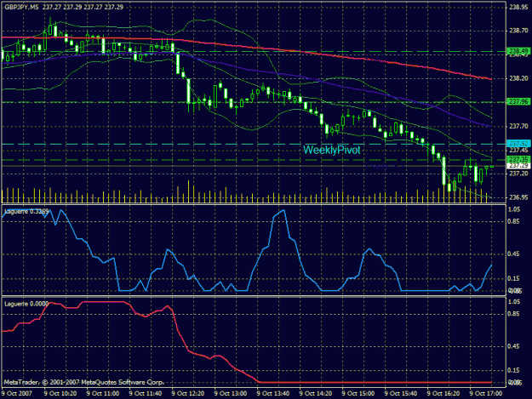Viewport: 532px width, 399px height.
Task: Click the 9 Oct 16:20 time label
Action: (x=443, y=393)
